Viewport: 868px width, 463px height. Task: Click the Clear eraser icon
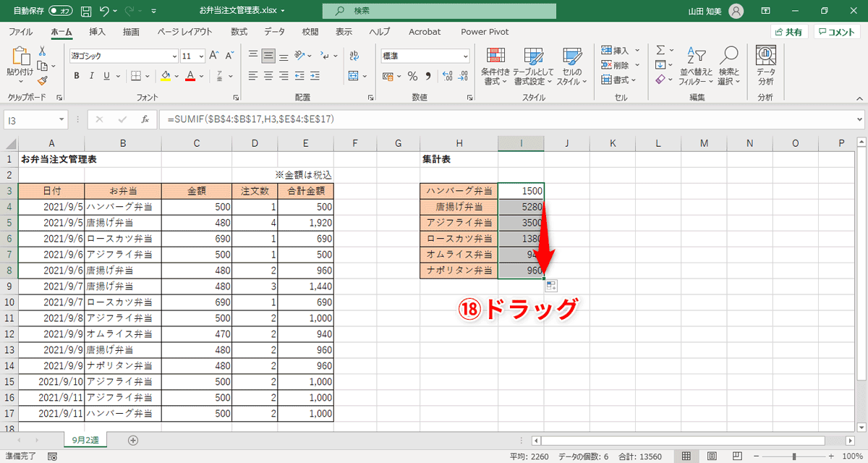[660, 80]
